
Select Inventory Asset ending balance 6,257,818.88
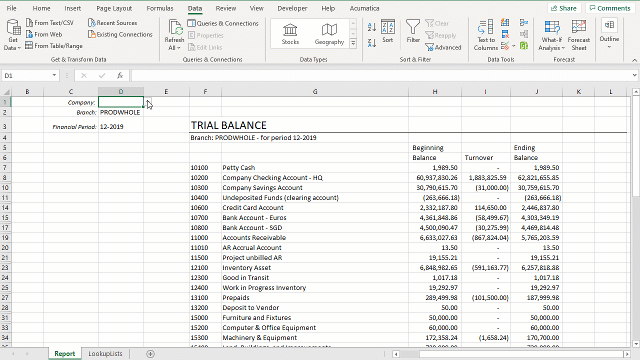536,268
